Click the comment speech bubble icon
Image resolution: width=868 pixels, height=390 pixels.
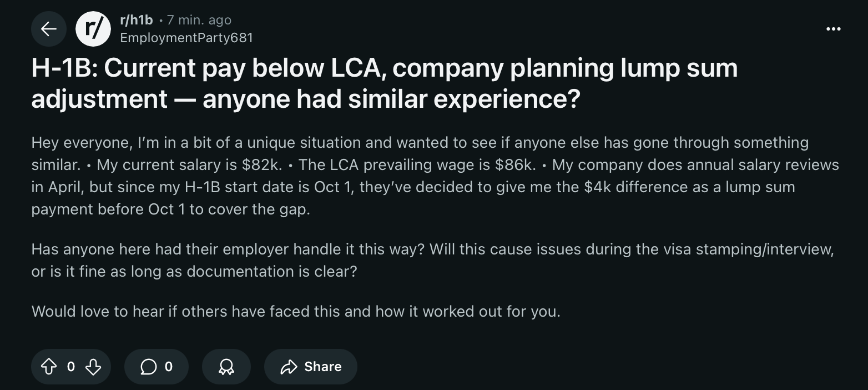148,367
